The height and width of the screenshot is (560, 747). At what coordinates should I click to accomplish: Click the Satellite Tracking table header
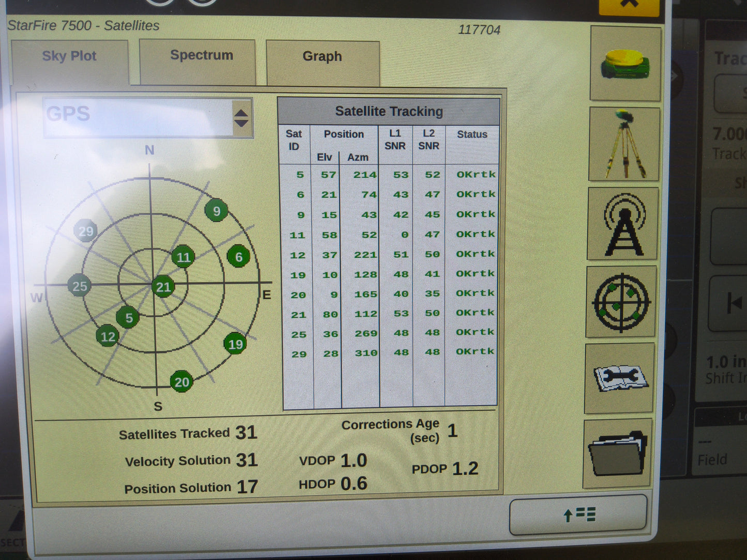pos(389,112)
